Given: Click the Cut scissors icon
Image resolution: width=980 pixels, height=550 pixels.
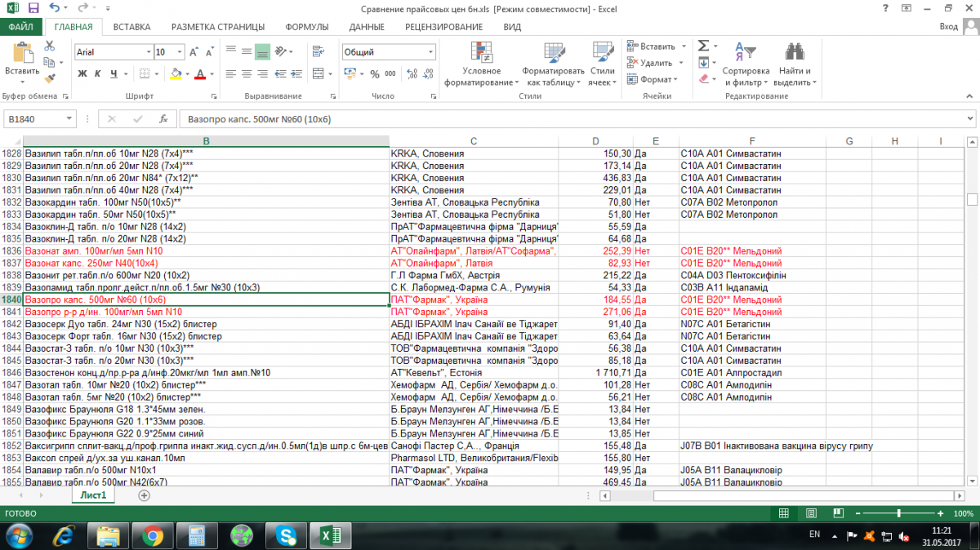Looking at the screenshot, I should [49, 47].
